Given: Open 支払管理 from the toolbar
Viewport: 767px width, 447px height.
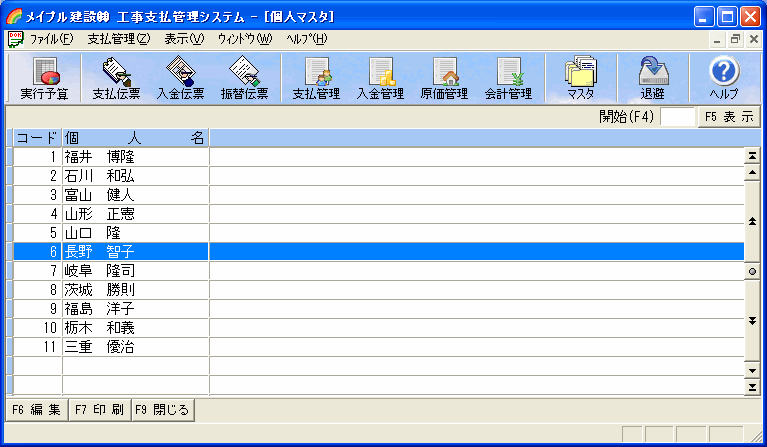Looking at the screenshot, I should 316,78.
